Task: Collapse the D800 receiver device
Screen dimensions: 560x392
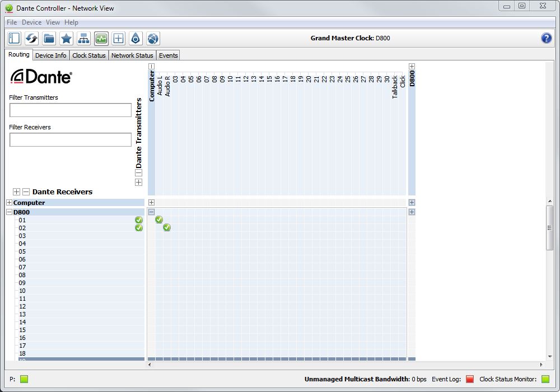Action: point(10,212)
